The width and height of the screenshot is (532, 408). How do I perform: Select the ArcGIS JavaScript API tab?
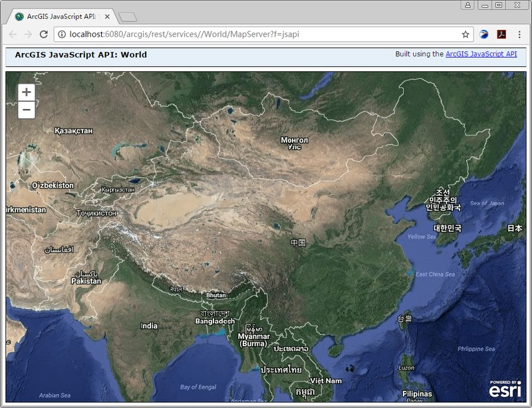[x=63, y=16]
